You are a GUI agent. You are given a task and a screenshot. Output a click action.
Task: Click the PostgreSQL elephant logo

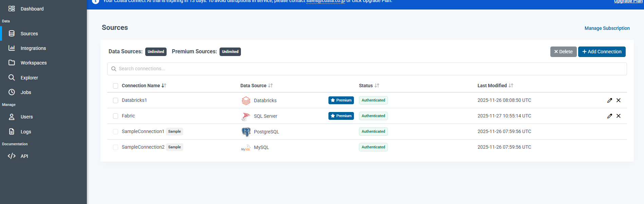(246, 132)
